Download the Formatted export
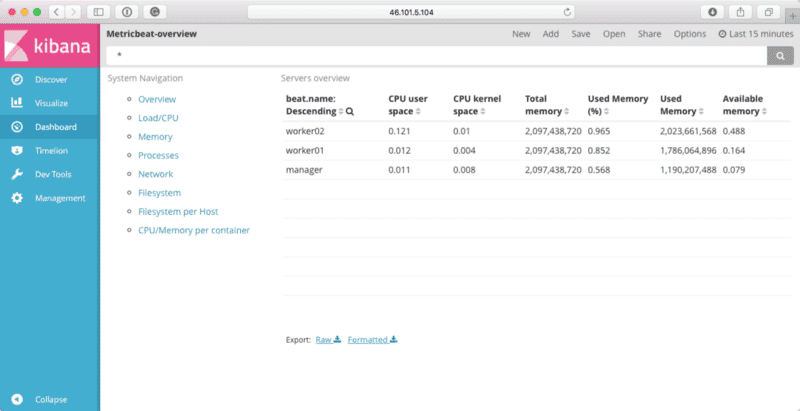The width and height of the screenshot is (800, 411). click(372, 340)
